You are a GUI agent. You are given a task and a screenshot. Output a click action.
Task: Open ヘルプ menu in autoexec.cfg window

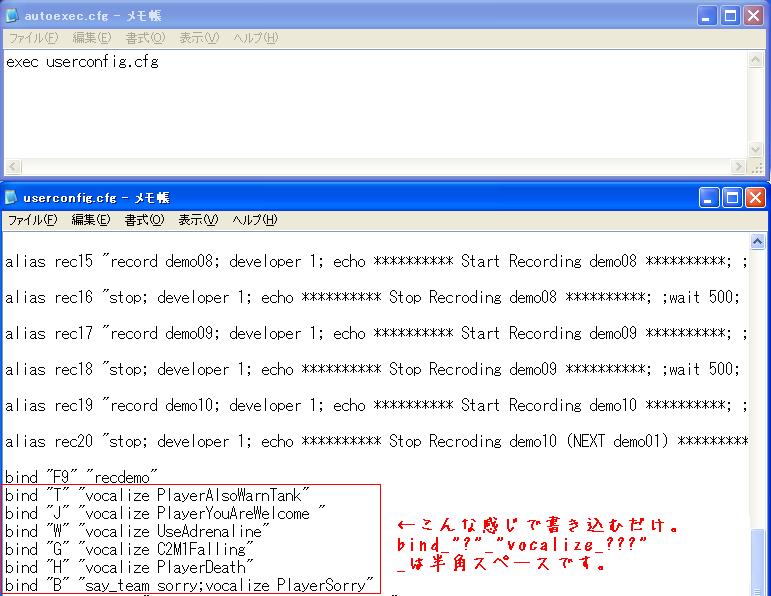point(256,38)
